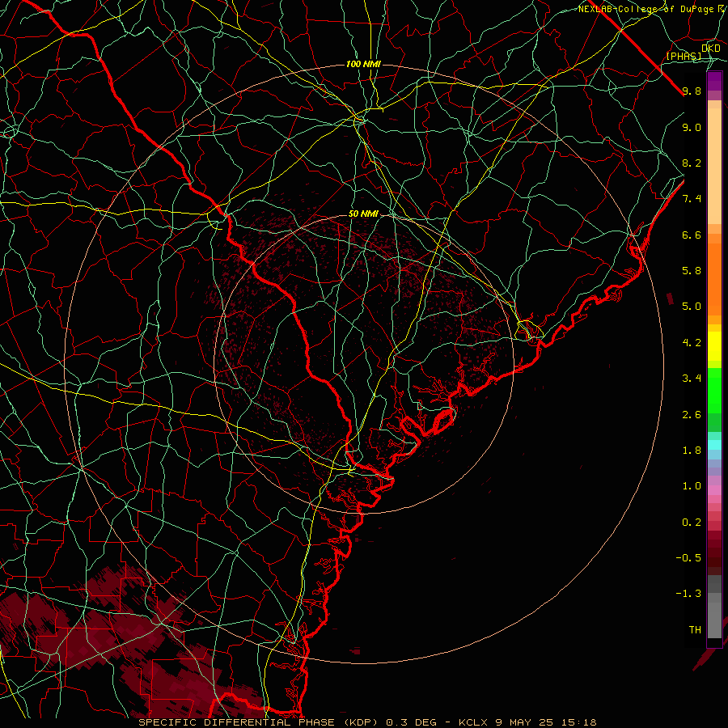Click the 6.6 scale value
Image resolution: width=728 pixels, height=728 pixels.
click(692, 235)
